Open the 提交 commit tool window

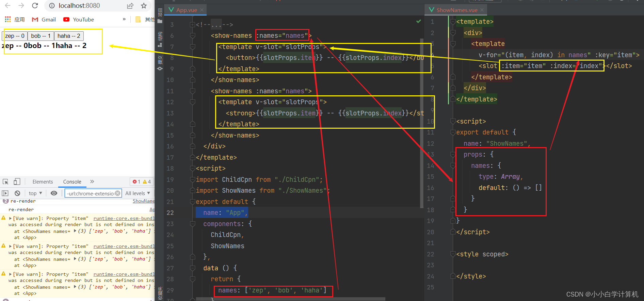160,63
